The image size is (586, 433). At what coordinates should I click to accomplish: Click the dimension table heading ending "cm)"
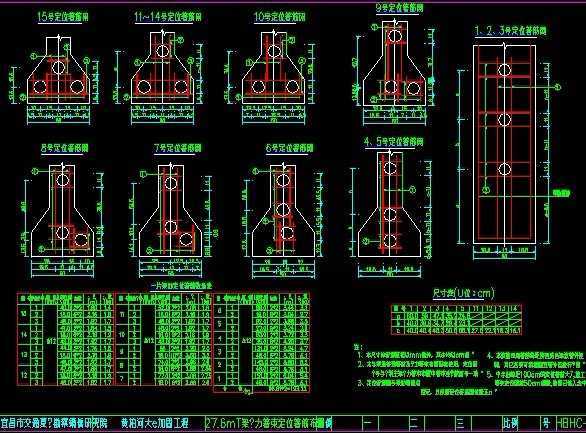(x=463, y=294)
